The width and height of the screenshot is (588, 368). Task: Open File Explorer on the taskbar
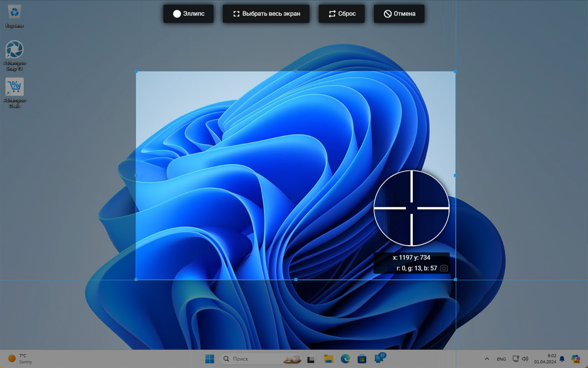pyautogui.click(x=329, y=359)
